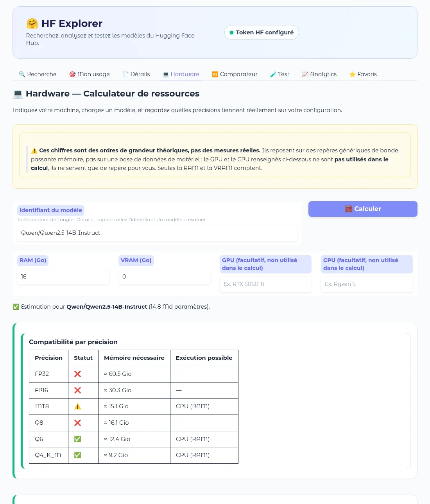Viewport: 430px width, 504px height.
Task: Switch to the Mon usage tab
Action: click(x=90, y=74)
